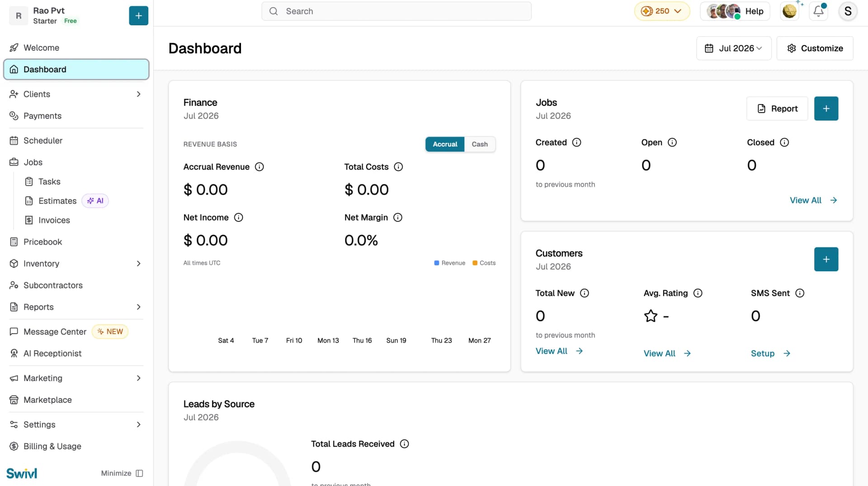Show info for Jobs Created

pyautogui.click(x=577, y=142)
